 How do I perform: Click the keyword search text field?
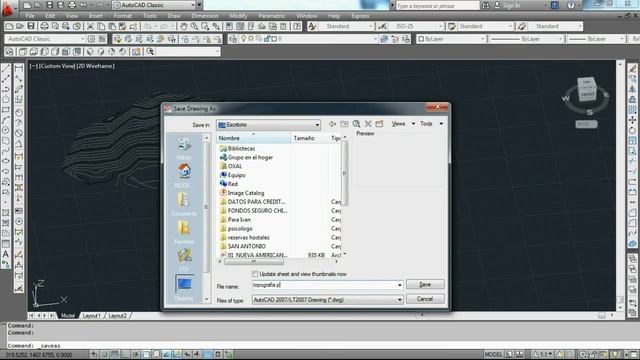point(437,6)
